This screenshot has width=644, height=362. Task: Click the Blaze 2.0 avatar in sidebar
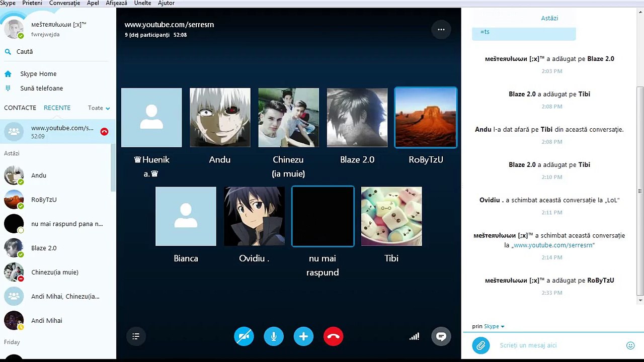click(14, 248)
